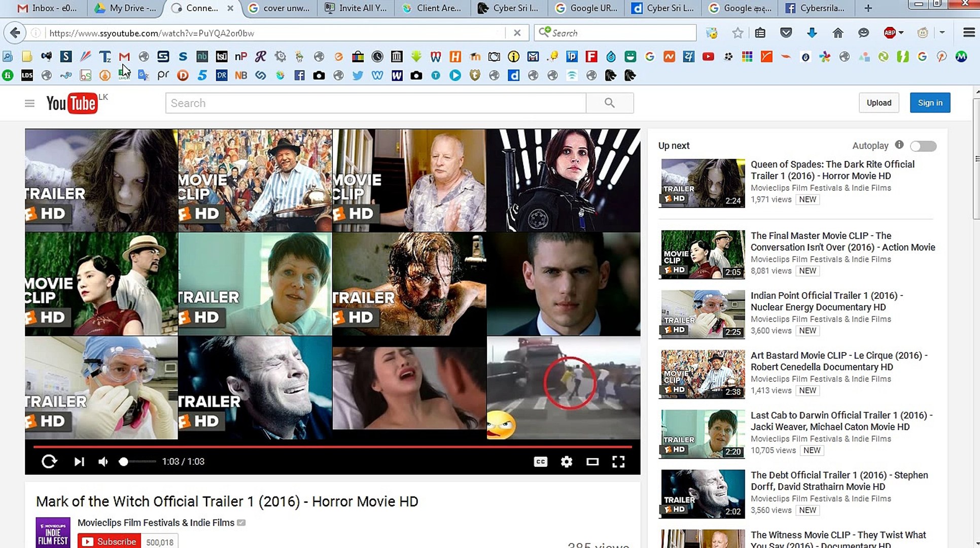
Task: Subscribe to Movieclips Film Festivals channel
Action: [x=110, y=541]
